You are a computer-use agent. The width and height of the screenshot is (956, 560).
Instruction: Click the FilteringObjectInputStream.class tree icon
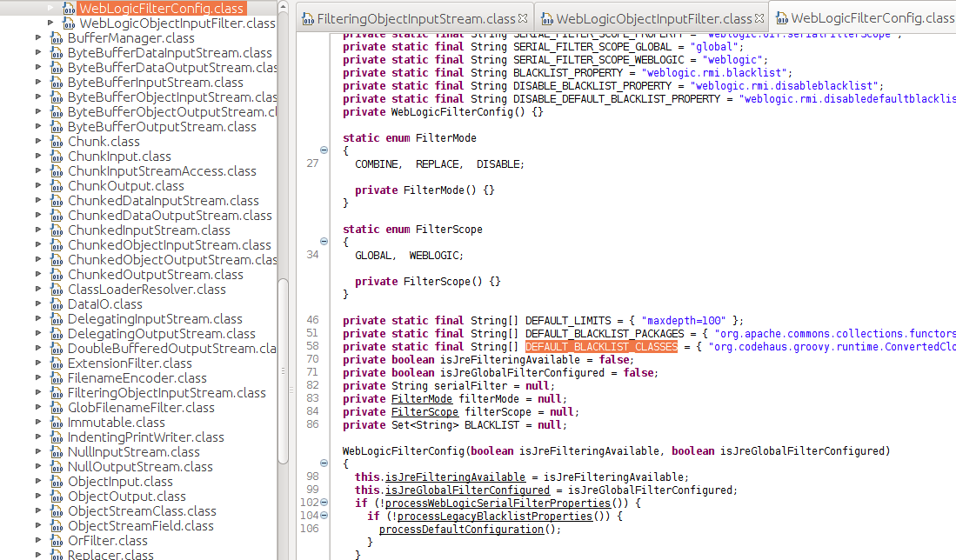click(x=57, y=393)
